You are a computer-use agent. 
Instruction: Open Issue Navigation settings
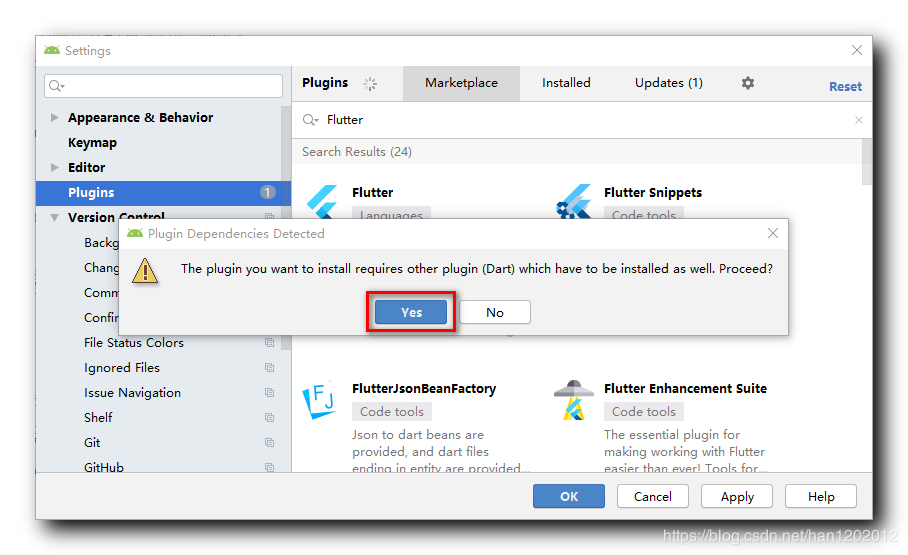(132, 392)
